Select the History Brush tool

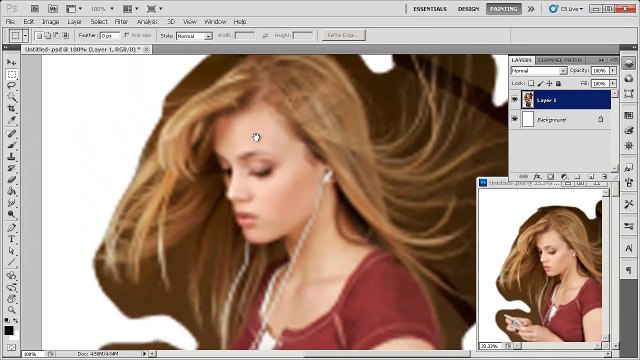click(x=11, y=168)
